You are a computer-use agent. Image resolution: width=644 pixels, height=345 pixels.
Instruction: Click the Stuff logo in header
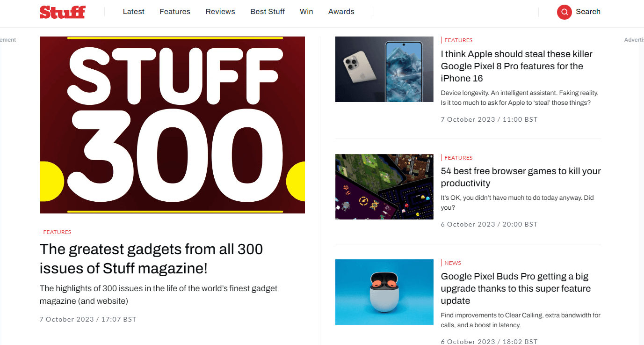[62, 12]
